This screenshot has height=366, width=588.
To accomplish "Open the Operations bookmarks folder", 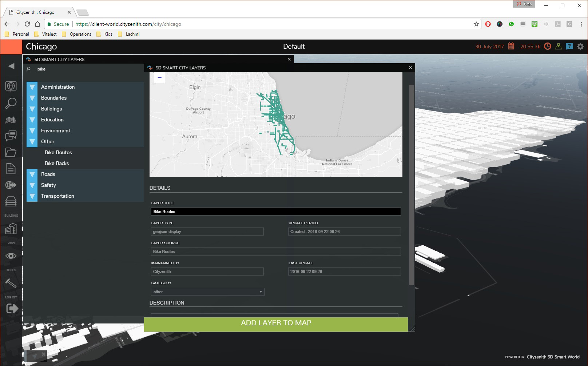I will (x=77, y=34).
